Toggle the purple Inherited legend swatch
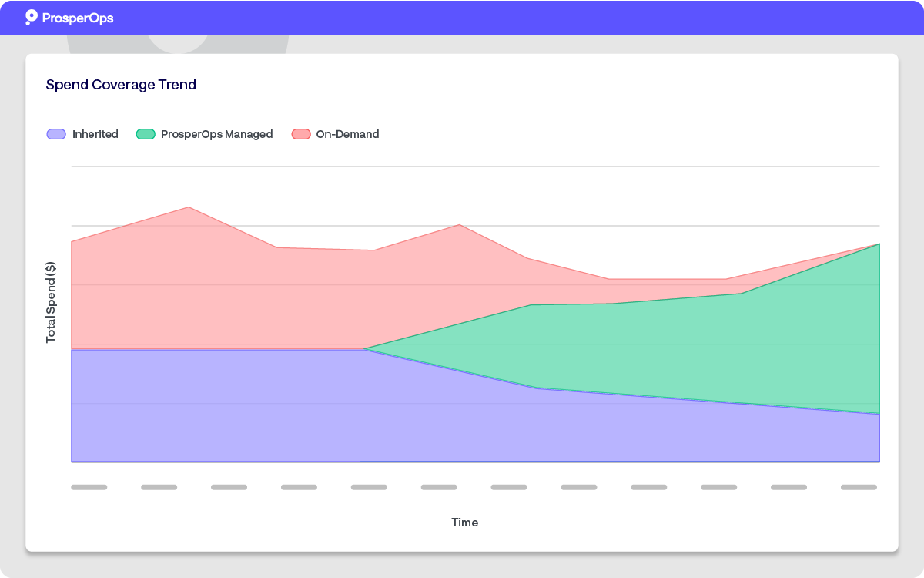This screenshot has width=924, height=578. coord(56,134)
